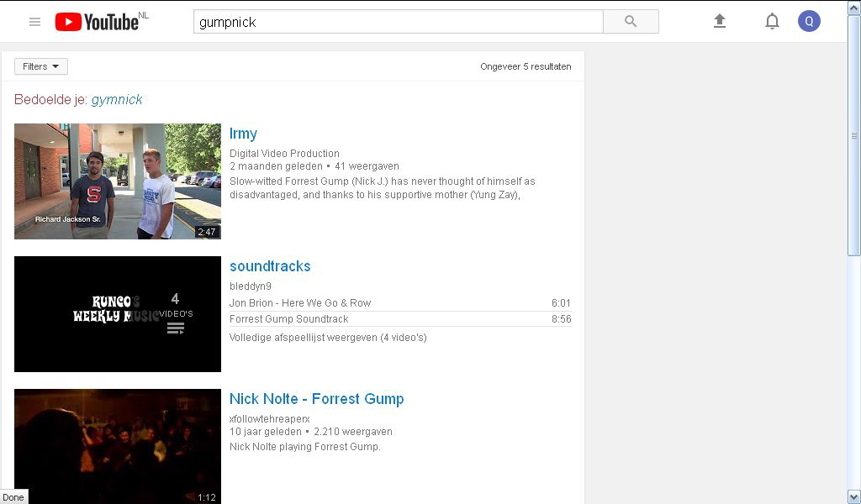Viewport: 861px width, 504px height.
Task: Visit the xfollowtehreaperx channel
Action: click(x=270, y=419)
